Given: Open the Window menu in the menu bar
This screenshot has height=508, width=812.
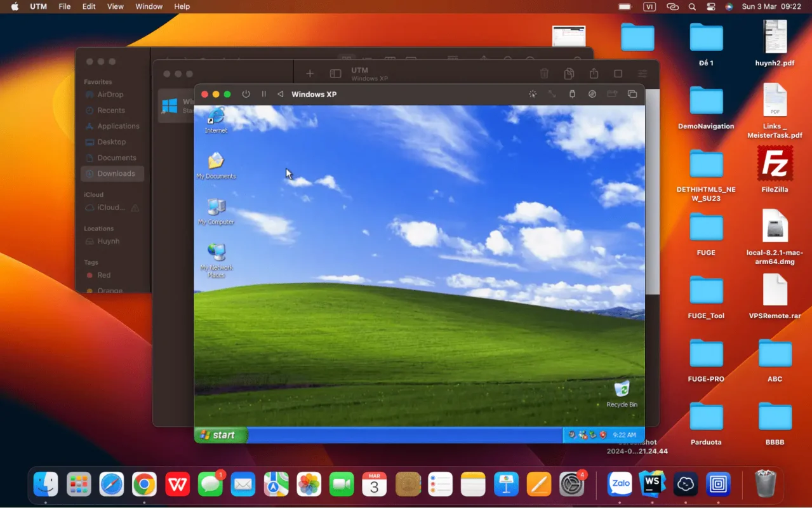Looking at the screenshot, I should [x=149, y=6].
